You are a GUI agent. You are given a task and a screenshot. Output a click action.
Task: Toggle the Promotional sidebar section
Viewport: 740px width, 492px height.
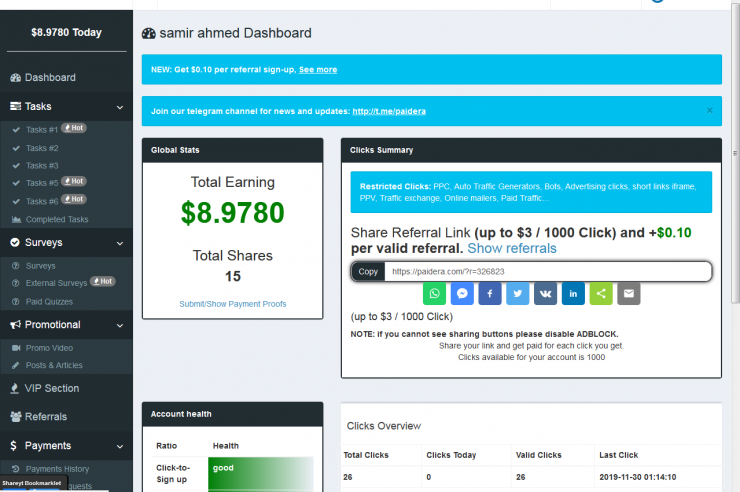click(x=66, y=324)
